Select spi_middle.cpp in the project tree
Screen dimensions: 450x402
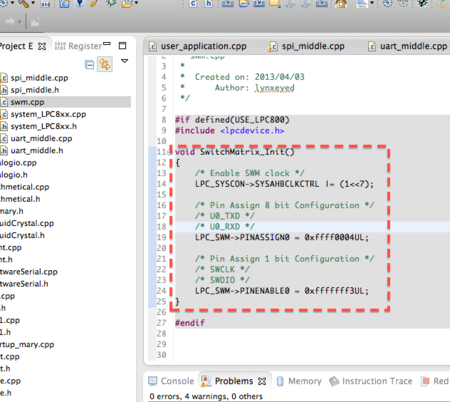click(x=39, y=78)
